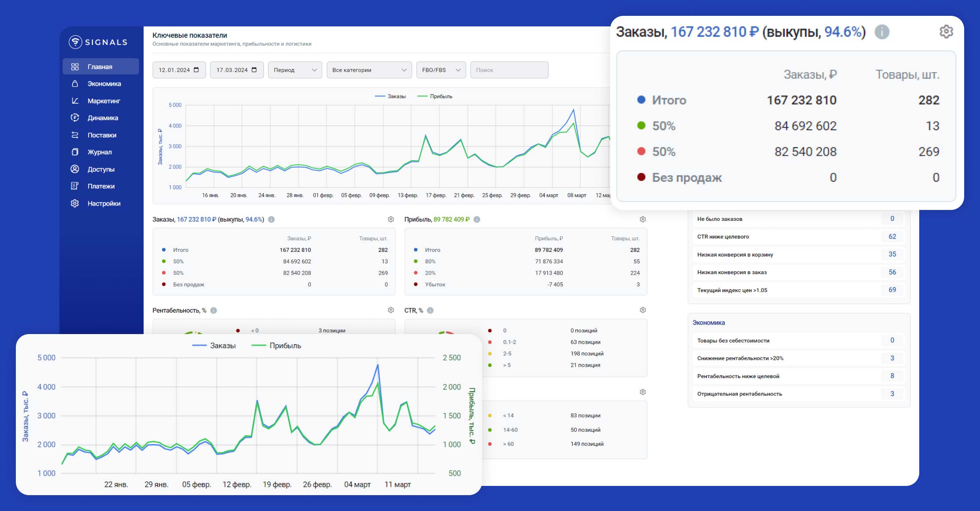Viewport: 980px width, 511px height.
Task: Expand the Период dropdown
Action: tap(295, 70)
